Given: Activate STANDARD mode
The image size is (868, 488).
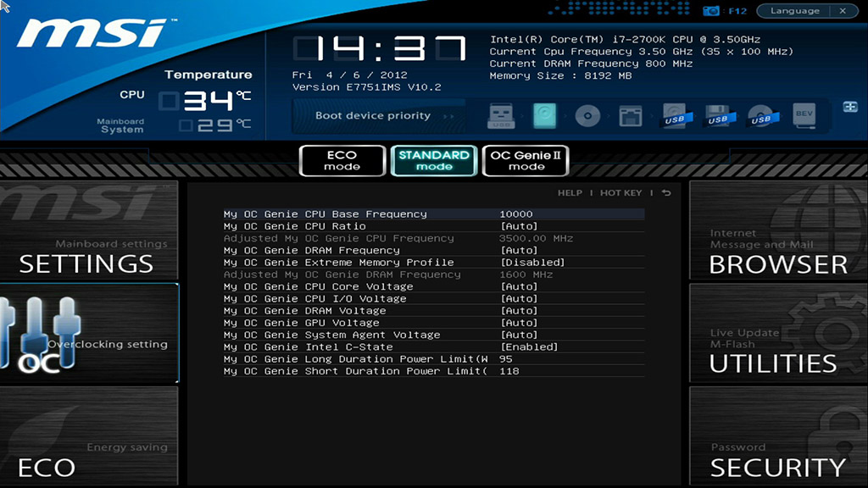Looking at the screenshot, I should click(434, 160).
